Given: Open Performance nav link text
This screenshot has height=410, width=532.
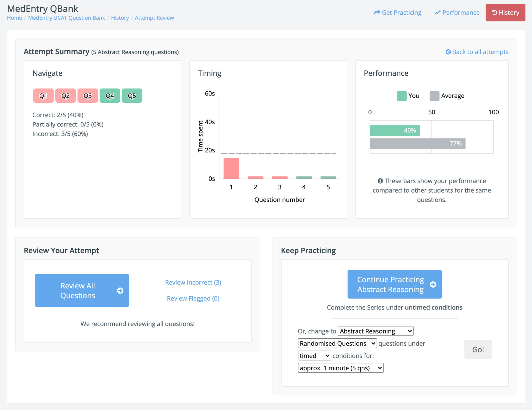Looking at the screenshot, I should point(461,13).
